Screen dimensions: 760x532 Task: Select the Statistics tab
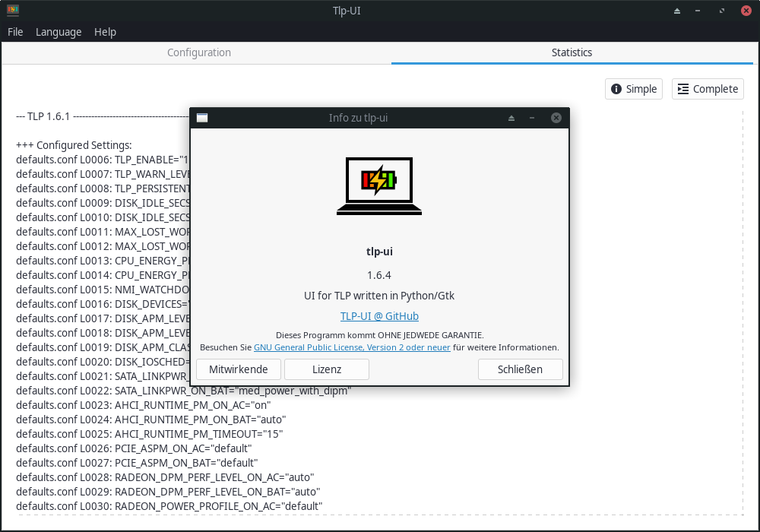(572, 52)
